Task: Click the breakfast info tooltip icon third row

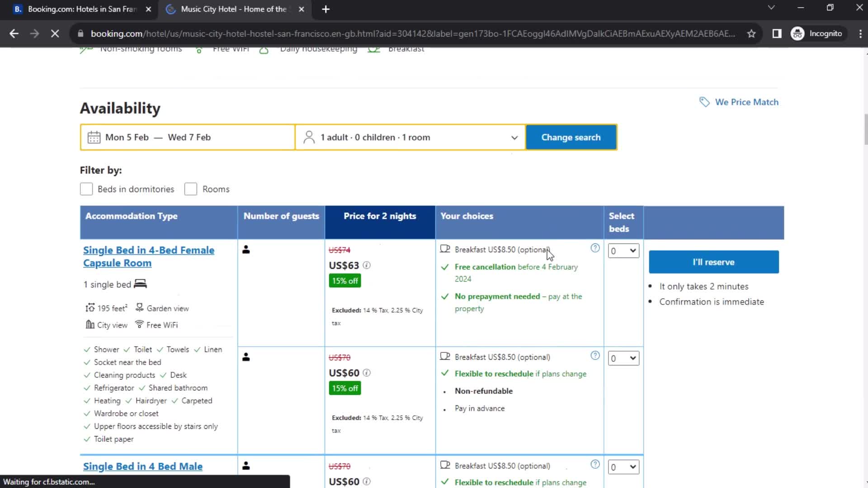Action: coord(595,465)
